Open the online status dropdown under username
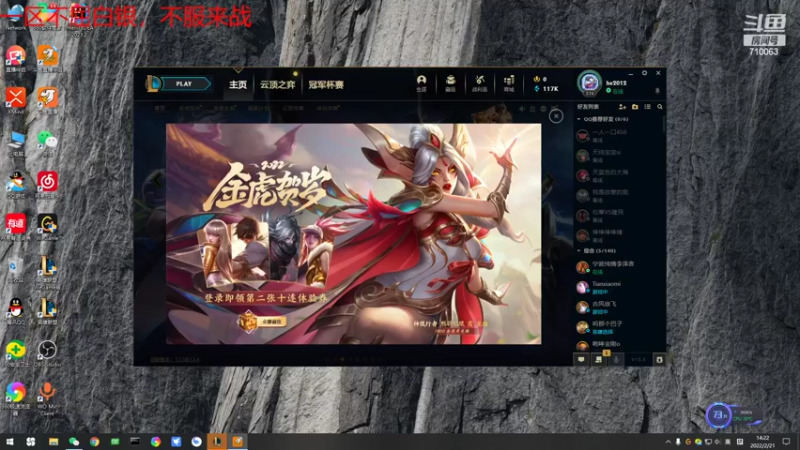The width and height of the screenshot is (800, 450). [x=615, y=91]
